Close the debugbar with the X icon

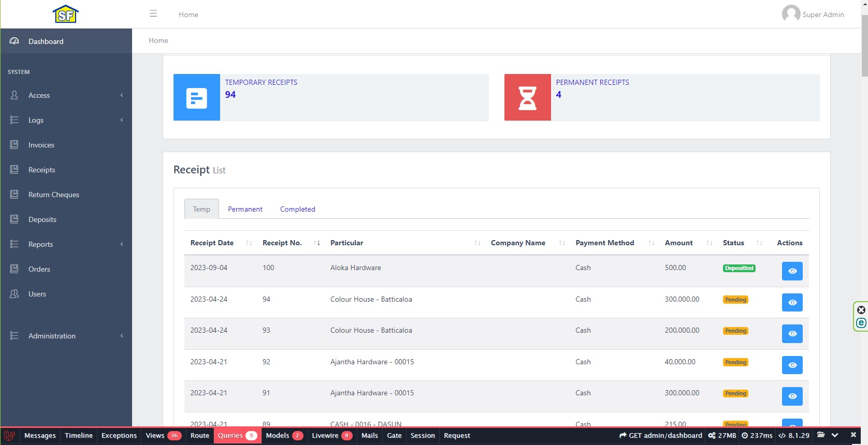(853, 435)
